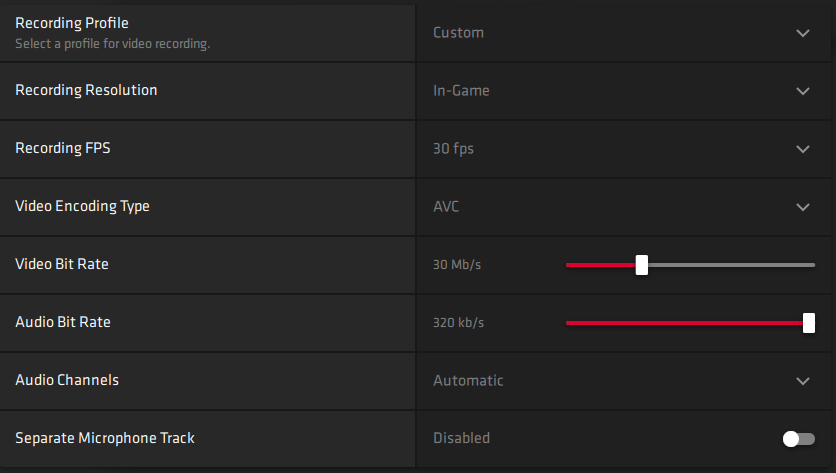Viewport: 836px width, 473px height.
Task: Select the Recording Profile setting row label
Action: point(72,23)
